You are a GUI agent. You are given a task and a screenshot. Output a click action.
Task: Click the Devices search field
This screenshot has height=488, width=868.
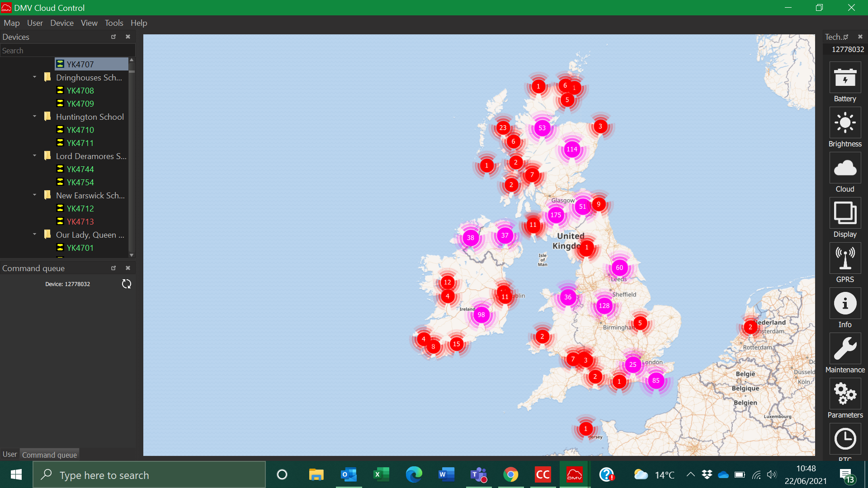pyautogui.click(x=67, y=51)
